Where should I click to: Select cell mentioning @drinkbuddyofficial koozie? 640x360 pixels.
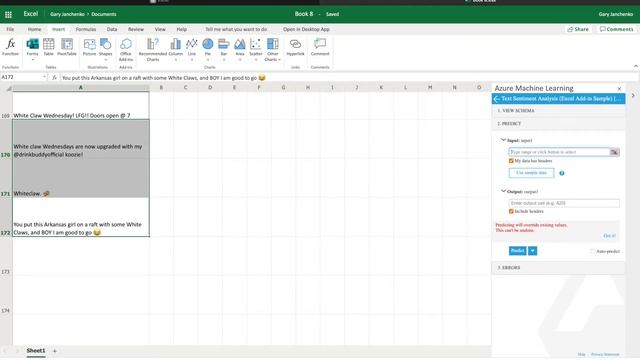81,139
